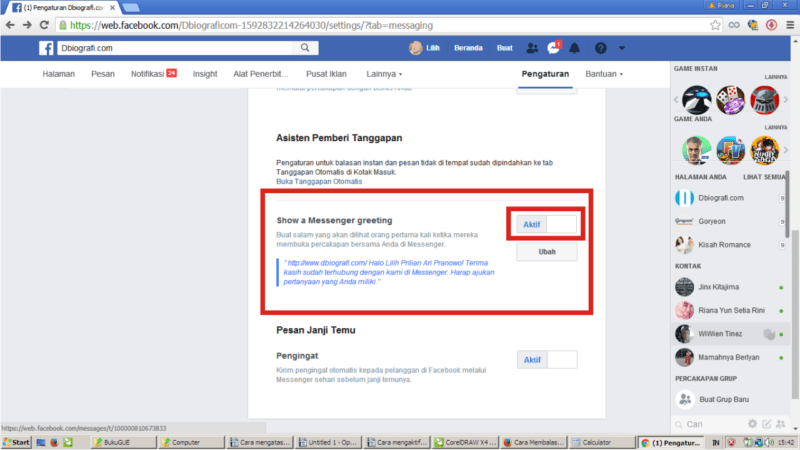Toggle the Pengingat Aktif switch
The image size is (800, 450).
pyautogui.click(x=546, y=360)
